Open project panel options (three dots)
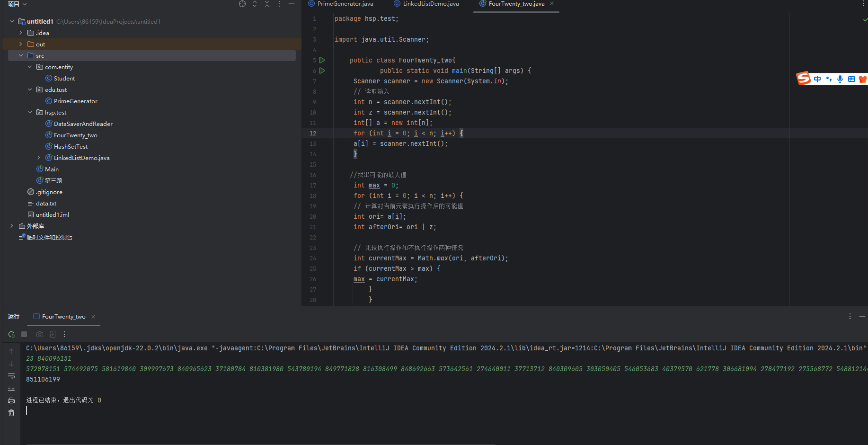 coord(279,4)
